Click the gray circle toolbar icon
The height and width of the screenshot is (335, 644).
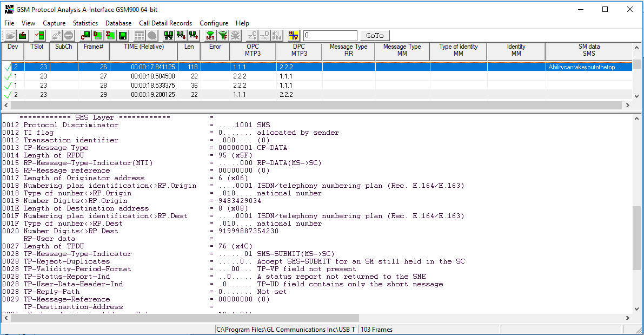(152, 36)
